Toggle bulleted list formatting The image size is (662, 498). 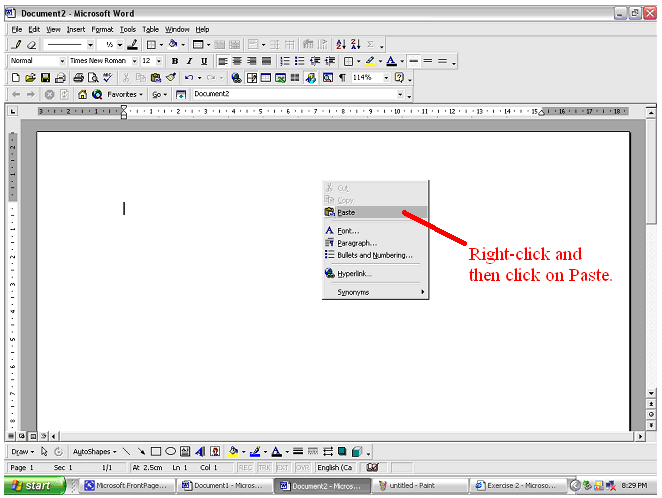click(x=299, y=61)
